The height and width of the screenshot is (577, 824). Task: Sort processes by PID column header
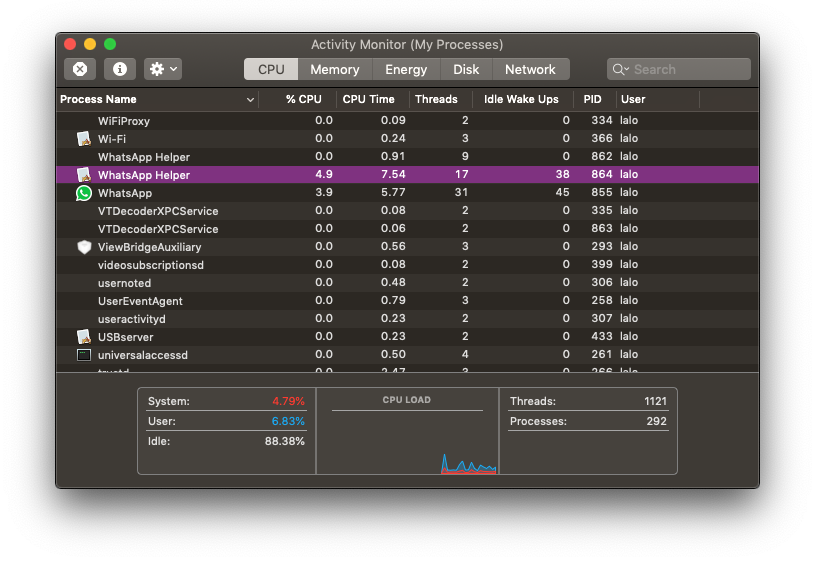click(592, 99)
